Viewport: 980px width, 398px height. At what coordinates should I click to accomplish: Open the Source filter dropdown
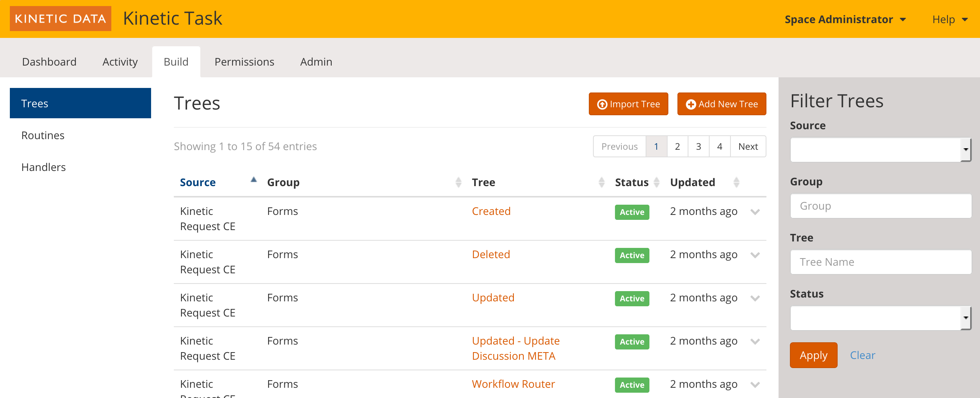880,149
